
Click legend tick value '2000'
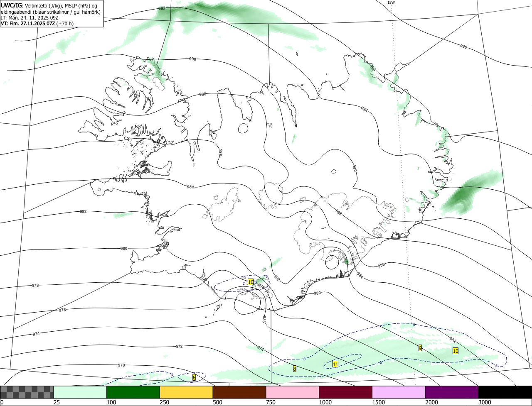click(x=432, y=402)
